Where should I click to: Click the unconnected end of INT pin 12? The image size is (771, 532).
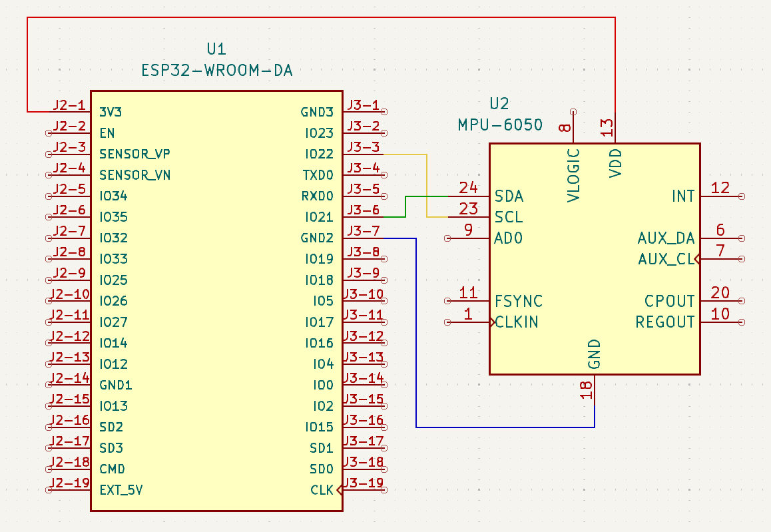[742, 196]
